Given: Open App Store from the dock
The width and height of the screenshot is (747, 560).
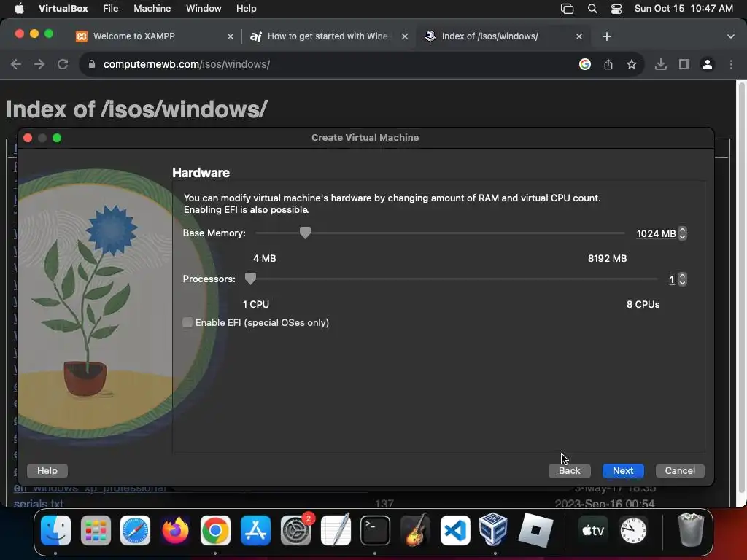Looking at the screenshot, I should (x=255, y=530).
